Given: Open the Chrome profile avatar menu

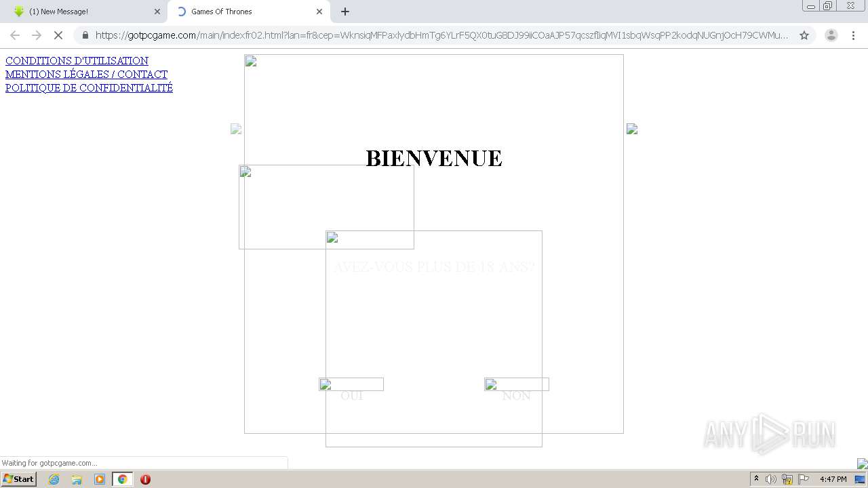Looking at the screenshot, I should (x=831, y=35).
